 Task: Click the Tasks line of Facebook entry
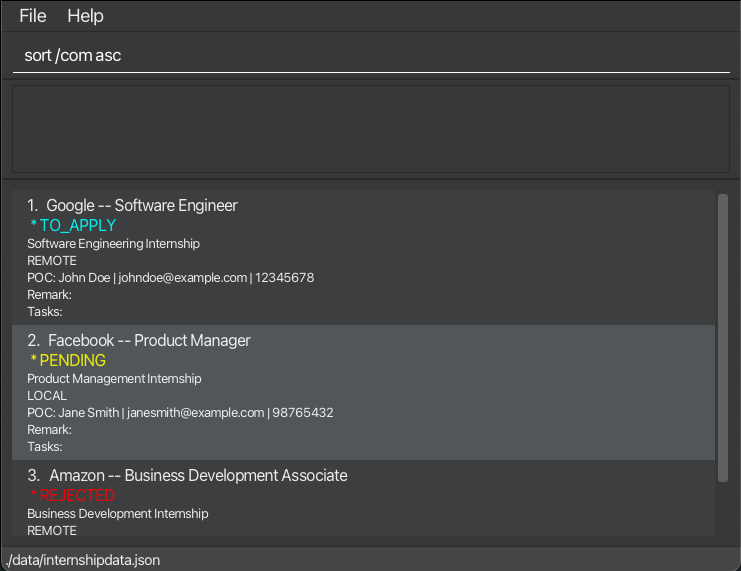(x=45, y=447)
